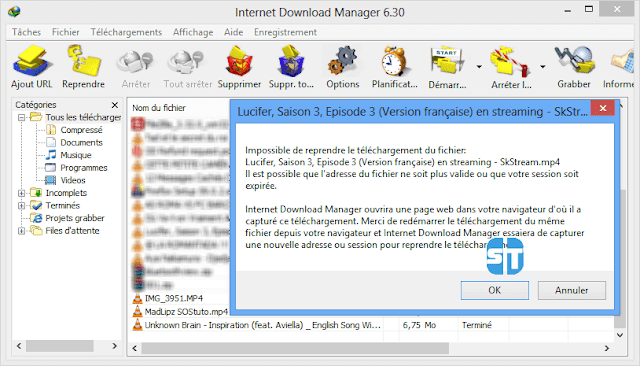Click Annuler in the dialog

pyautogui.click(x=571, y=290)
